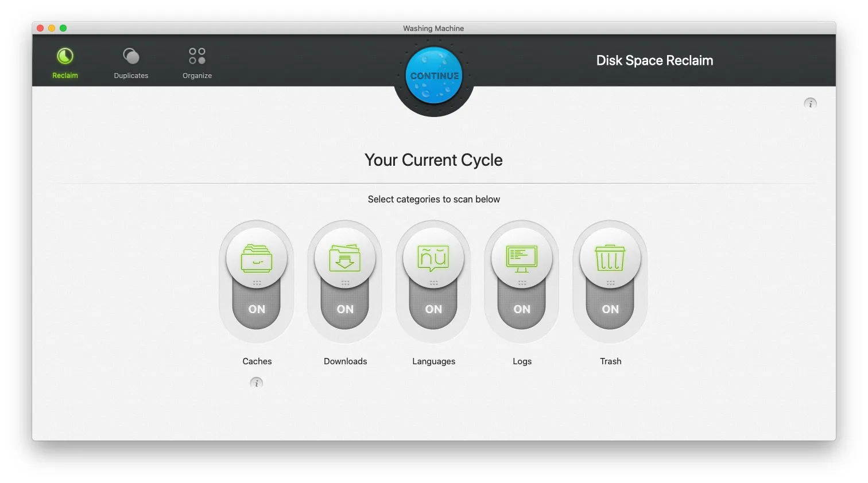Toggle the Logs category switch
This screenshot has width=868, height=483.
(x=522, y=281)
